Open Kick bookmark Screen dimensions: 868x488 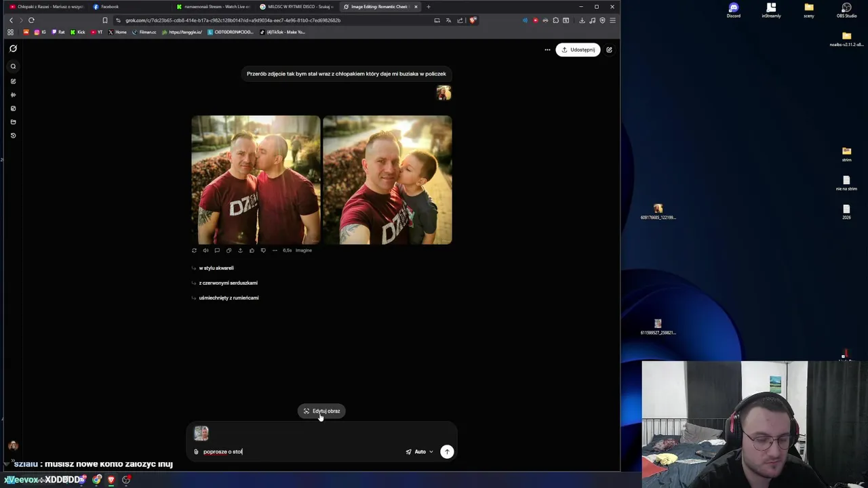pyautogui.click(x=78, y=32)
